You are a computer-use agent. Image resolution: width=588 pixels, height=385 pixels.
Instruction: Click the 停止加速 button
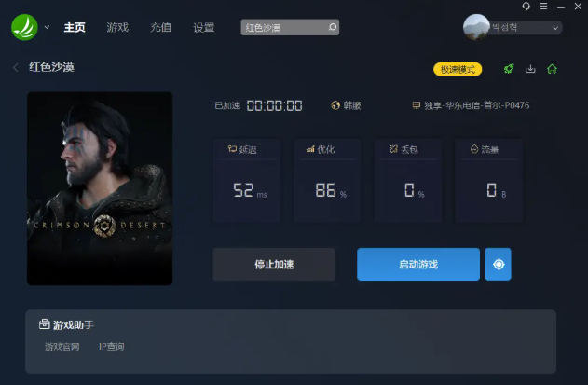(274, 264)
